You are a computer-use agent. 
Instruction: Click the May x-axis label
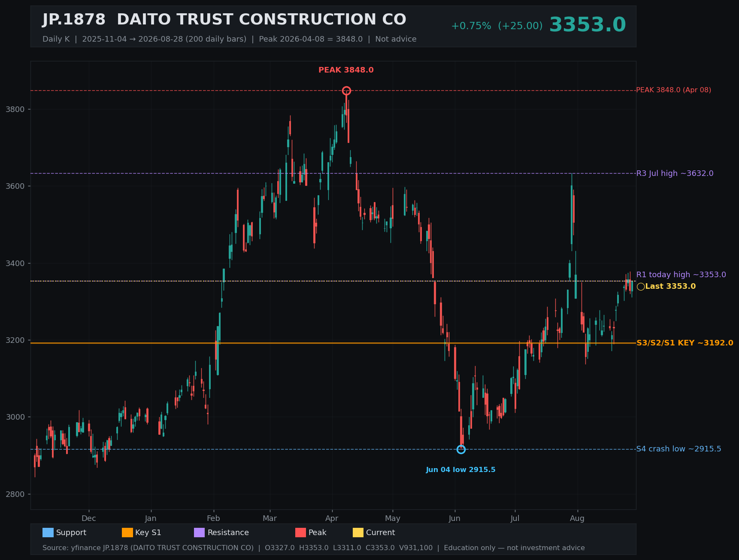393,518
